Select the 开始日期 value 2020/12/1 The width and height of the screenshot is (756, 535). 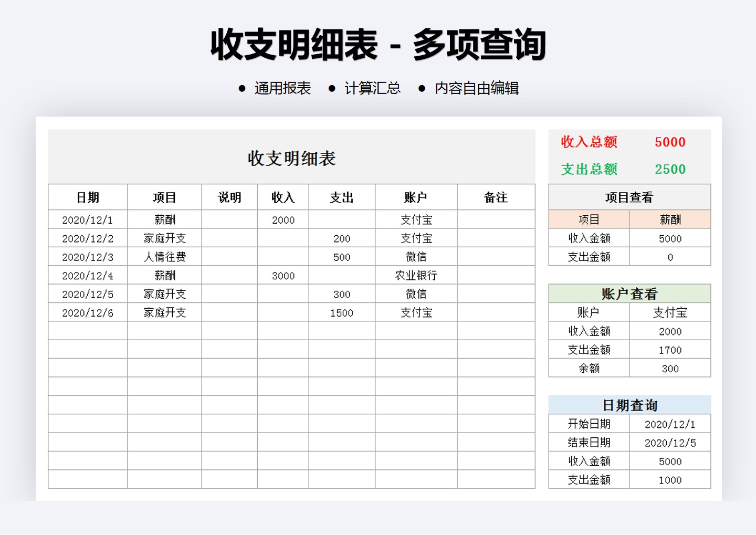pos(670,423)
